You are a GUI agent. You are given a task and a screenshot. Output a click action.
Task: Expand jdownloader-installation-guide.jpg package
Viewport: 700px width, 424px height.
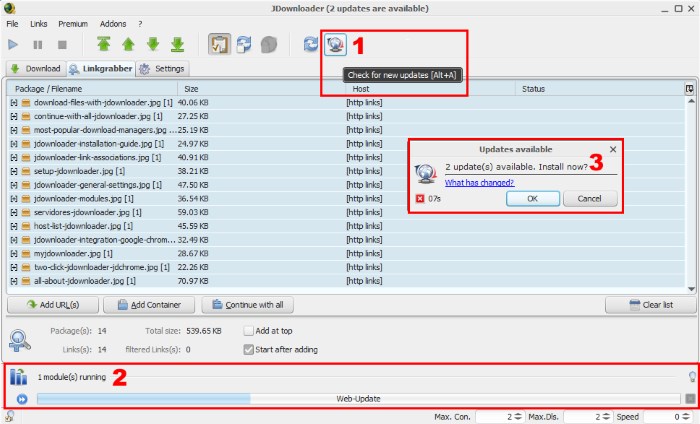(14, 144)
